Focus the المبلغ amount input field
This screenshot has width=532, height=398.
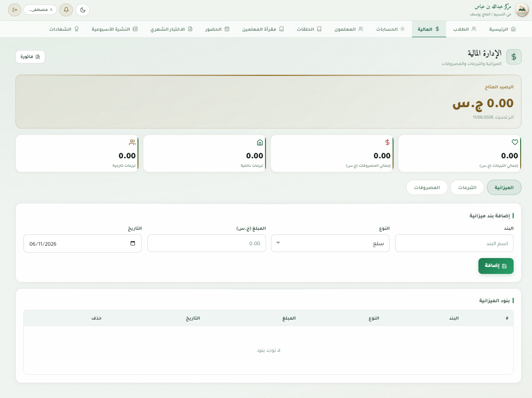[x=206, y=243]
